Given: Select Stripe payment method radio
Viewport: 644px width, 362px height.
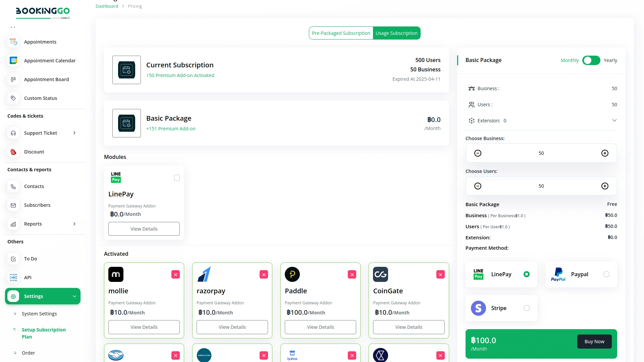Looking at the screenshot, I should pos(527,308).
